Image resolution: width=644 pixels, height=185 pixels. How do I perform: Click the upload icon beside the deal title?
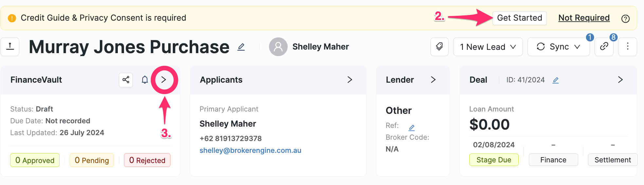[10, 47]
